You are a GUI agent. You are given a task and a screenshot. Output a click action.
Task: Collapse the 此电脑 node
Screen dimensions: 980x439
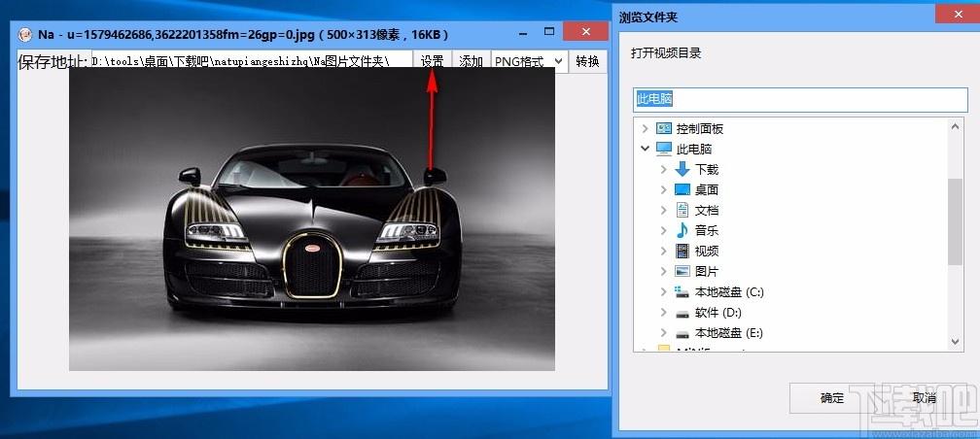click(645, 149)
